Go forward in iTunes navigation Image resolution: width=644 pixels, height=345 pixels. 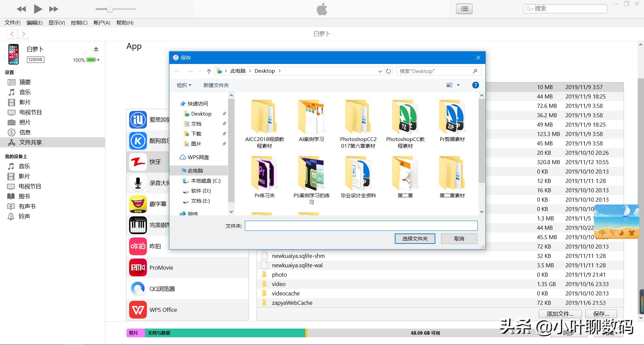23,34
